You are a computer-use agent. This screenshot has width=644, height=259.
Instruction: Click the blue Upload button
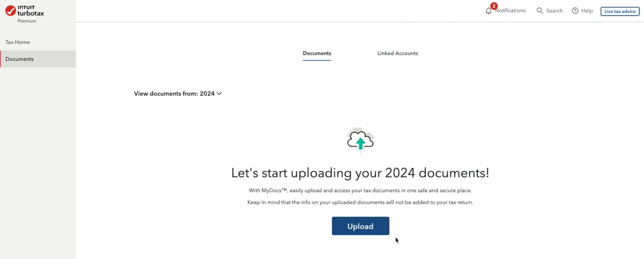click(360, 226)
